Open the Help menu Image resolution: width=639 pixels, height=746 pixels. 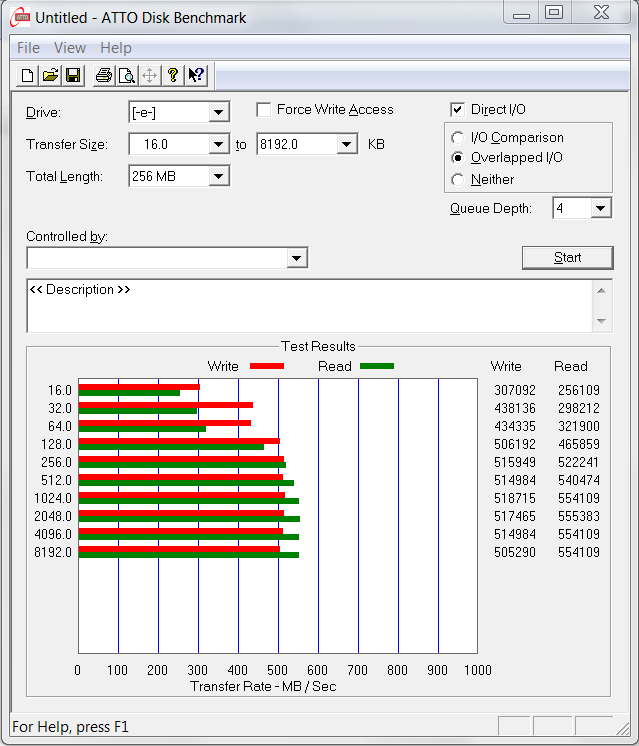click(x=116, y=48)
